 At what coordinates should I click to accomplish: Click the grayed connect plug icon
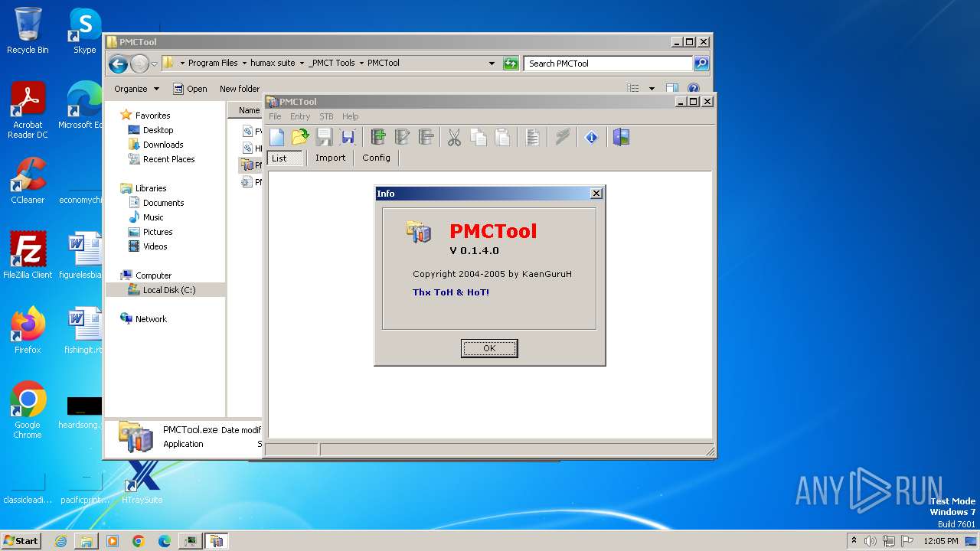tap(563, 138)
